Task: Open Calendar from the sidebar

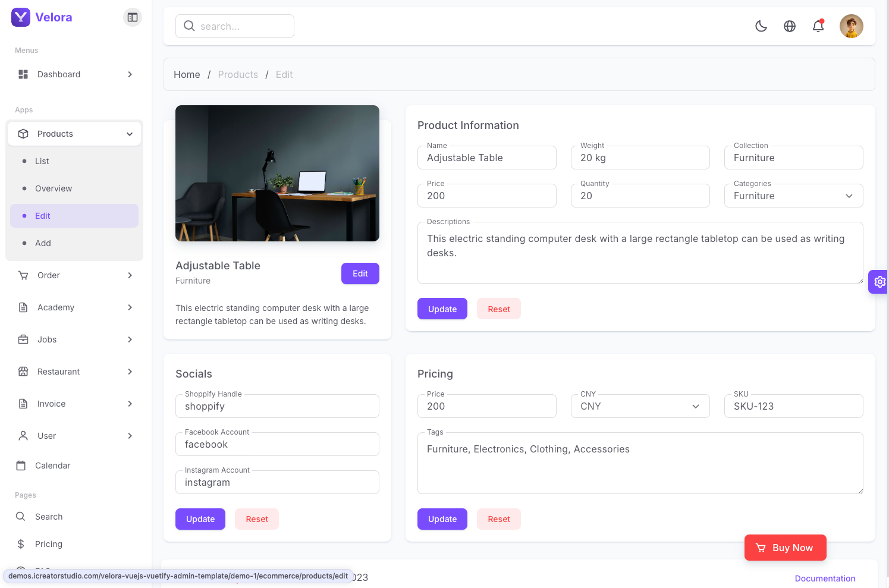Action: (x=52, y=466)
